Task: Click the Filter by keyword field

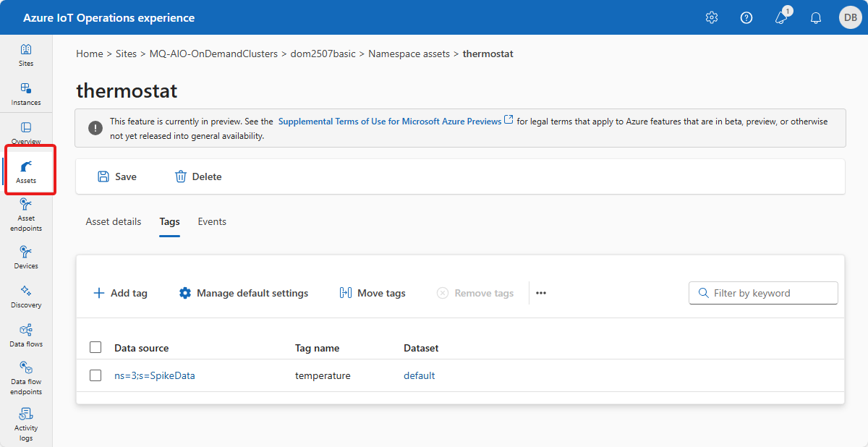Action: [763, 293]
